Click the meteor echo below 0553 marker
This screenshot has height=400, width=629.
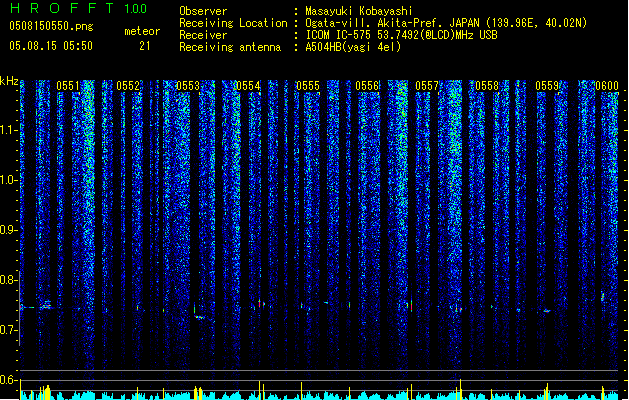200,315
